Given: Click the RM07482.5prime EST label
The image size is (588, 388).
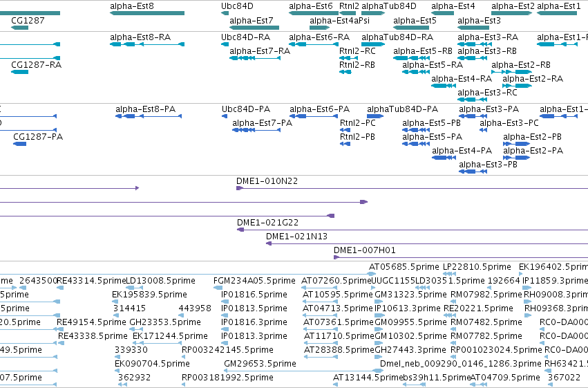Looking at the screenshot, I should click(x=486, y=322).
